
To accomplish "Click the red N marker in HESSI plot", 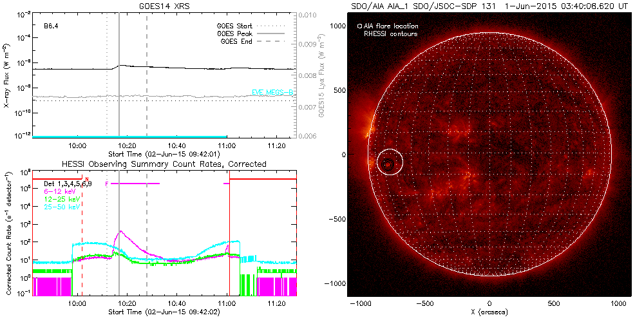I will pos(86,180).
